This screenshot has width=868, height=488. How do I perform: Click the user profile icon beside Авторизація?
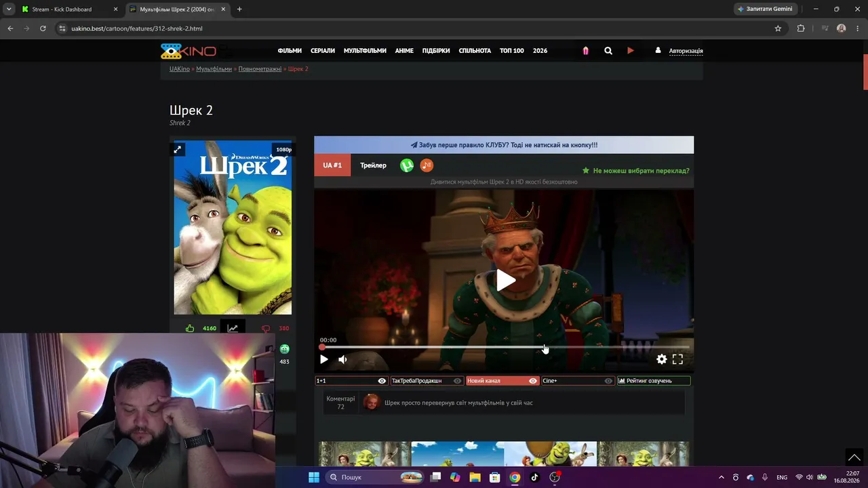click(658, 50)
